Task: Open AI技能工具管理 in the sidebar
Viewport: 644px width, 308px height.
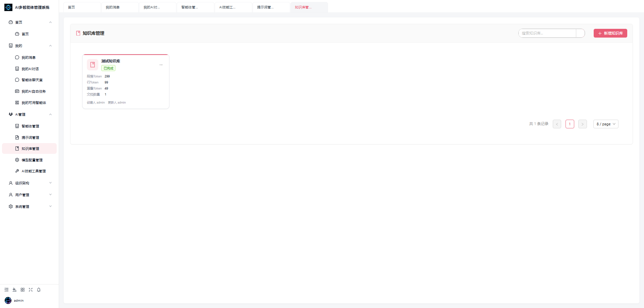Action: tap(30, 171)
